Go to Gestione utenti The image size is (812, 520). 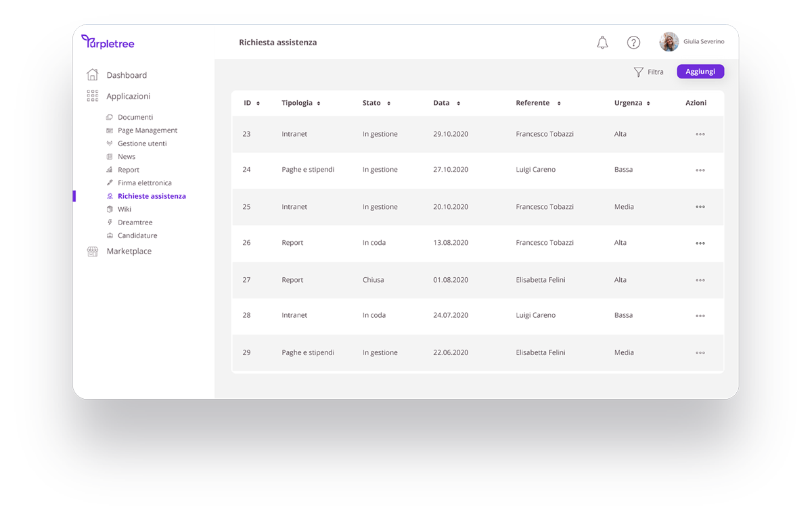coord(142,143)
